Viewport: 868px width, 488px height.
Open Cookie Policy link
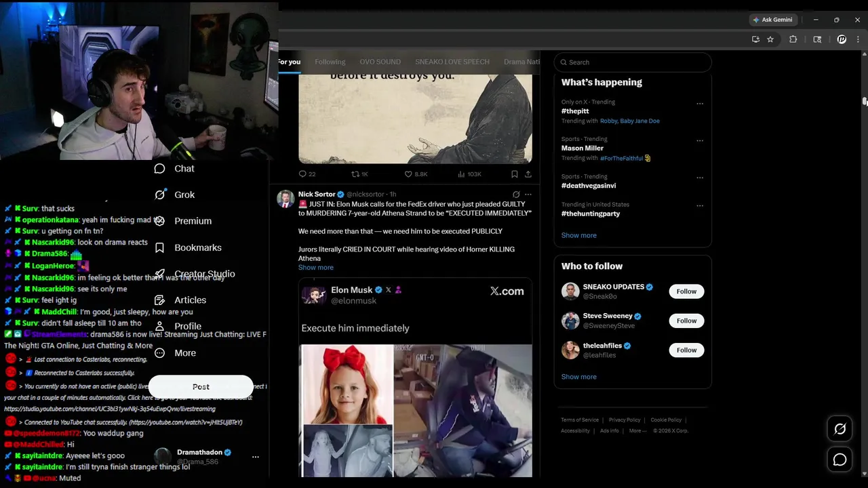coord(666,420)
